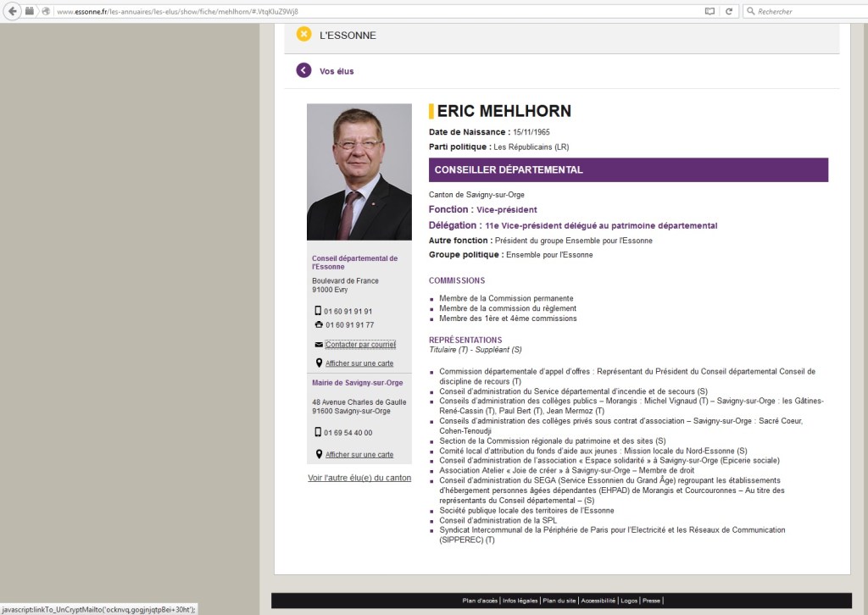Click 'Contacter par courriel' link
This screenshot has width=868, height=615.
(x=360, y=345)
